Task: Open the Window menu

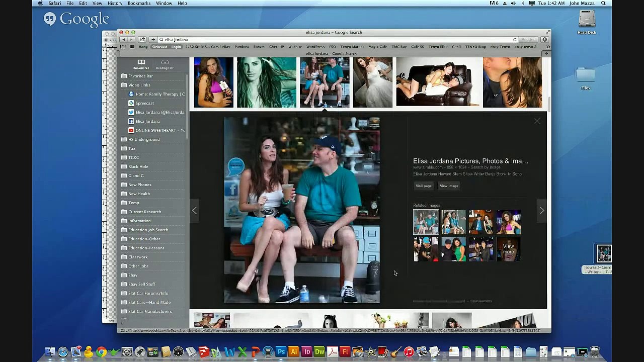Action: (164, 4)
